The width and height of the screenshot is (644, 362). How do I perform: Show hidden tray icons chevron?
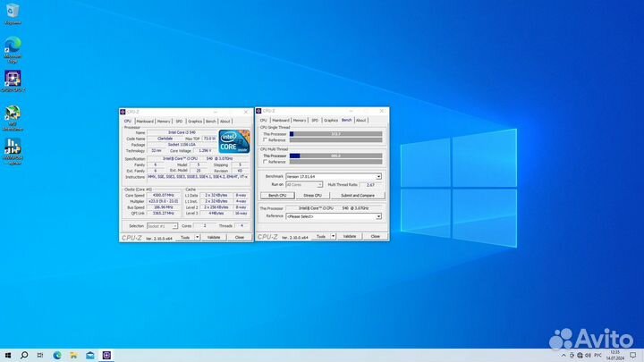pos(563,356)
